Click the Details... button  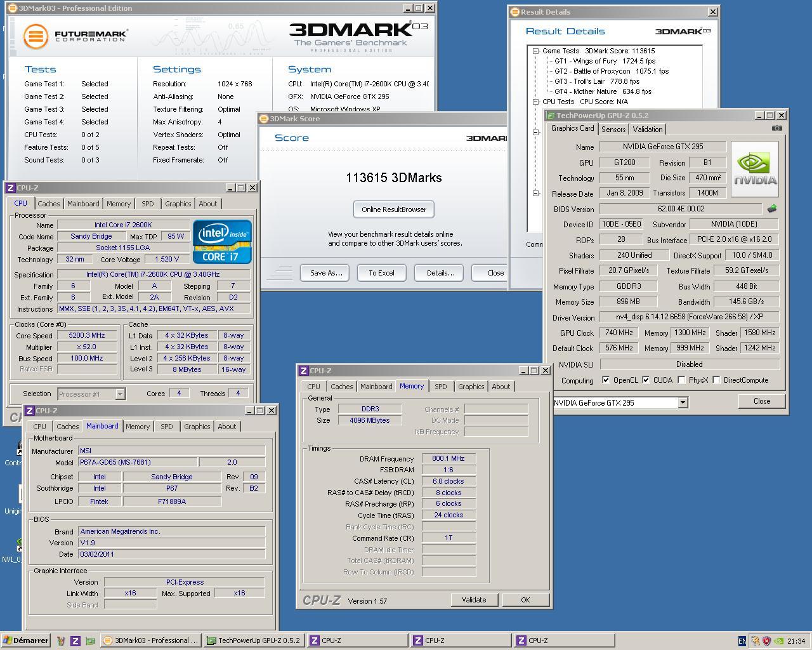(440, 273)
